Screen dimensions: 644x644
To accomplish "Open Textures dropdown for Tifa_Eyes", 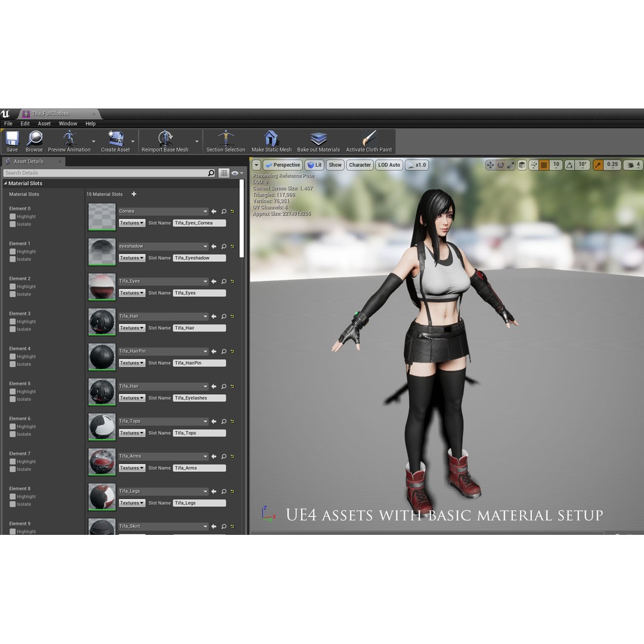I will coord(132,293).
